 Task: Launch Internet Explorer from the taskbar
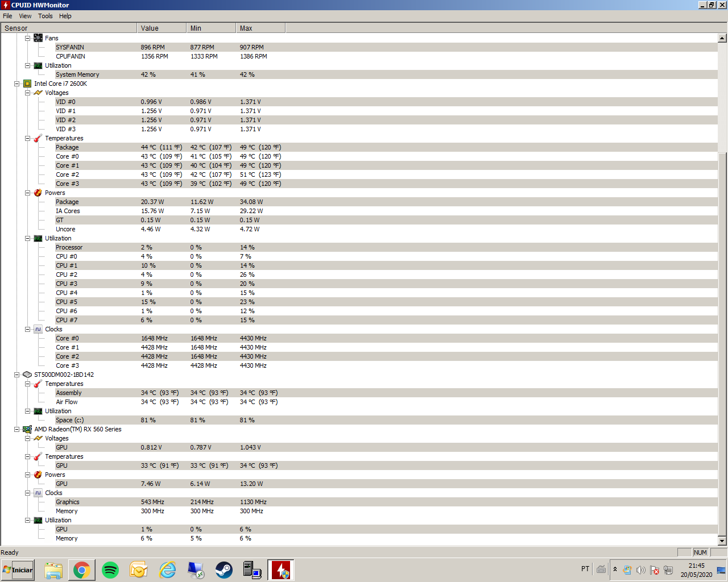pyautogui.click(x=167, y=570)
